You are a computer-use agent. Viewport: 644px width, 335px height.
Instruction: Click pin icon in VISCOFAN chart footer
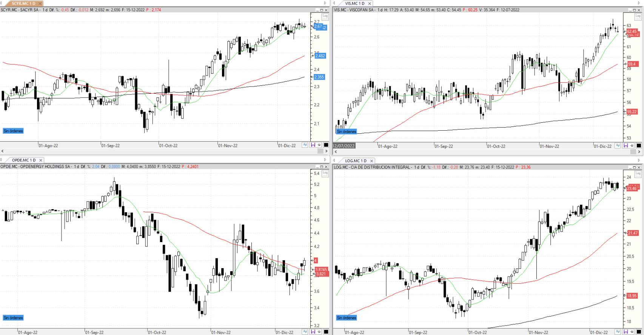632,145
